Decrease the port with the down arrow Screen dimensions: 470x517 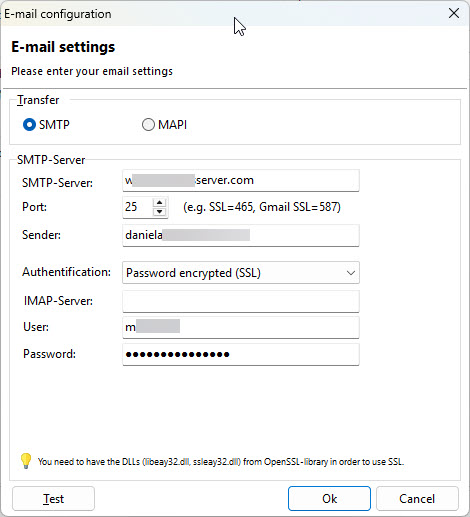coord(160,212)
